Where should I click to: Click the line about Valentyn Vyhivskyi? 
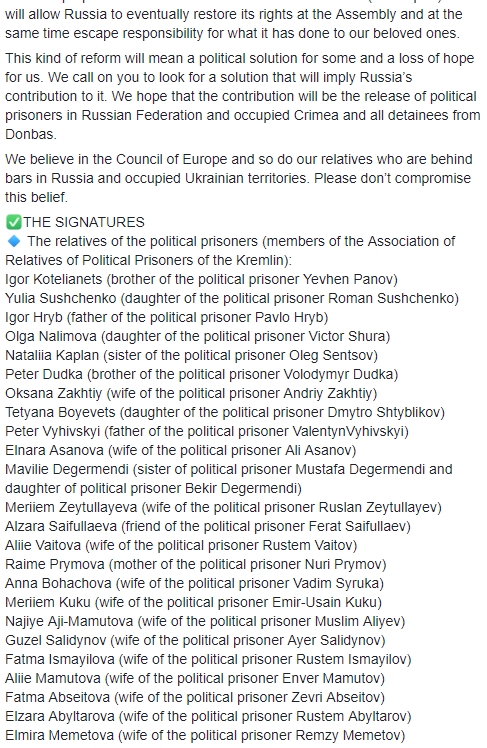click(x=207, y=431)
